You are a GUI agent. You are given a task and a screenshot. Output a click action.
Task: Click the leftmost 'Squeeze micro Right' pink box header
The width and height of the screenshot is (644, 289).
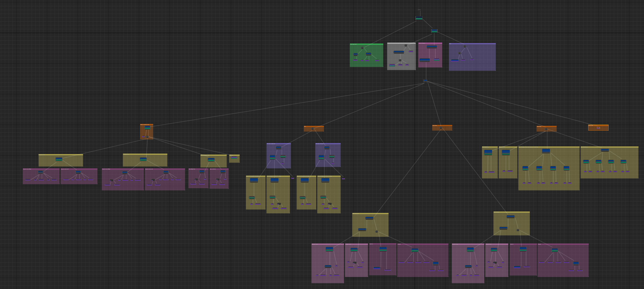[x=41, y=169]
